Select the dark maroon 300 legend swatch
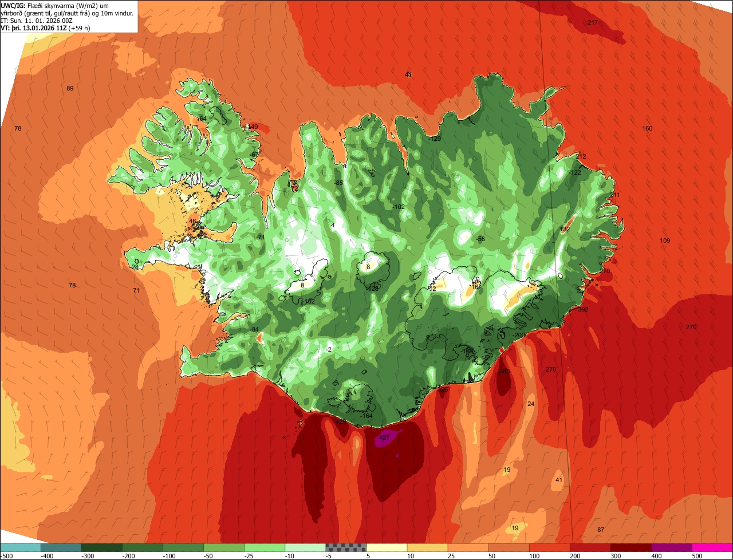This screenshot has height=560, width=733. coord(631,547)
